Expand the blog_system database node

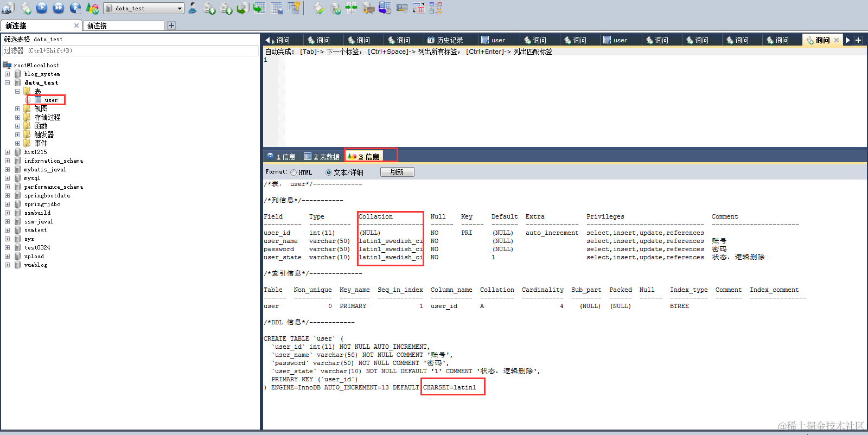coord(7,74)
